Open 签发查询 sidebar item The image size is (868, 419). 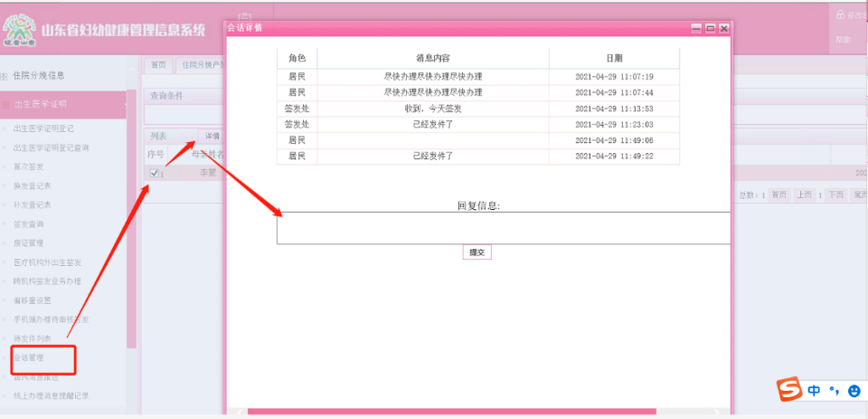point(29,224)
